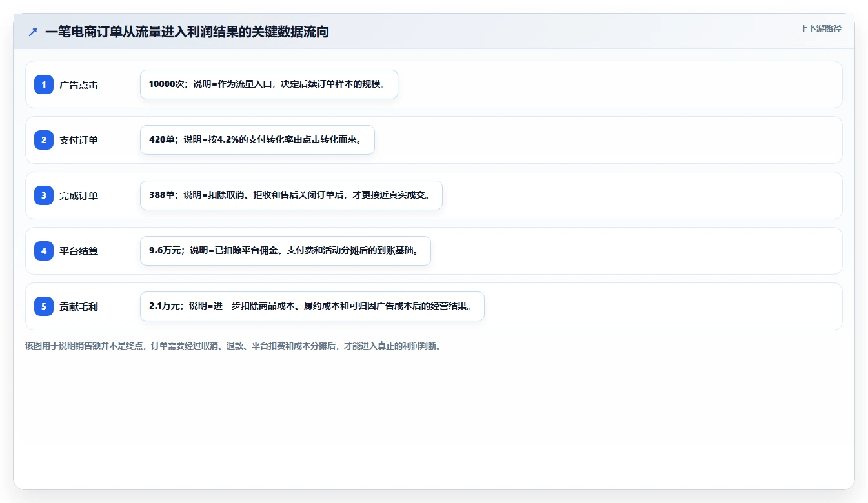Screen dimensions: 868x503
Task: Click the 2.1万元 description box
Action: (312, 306)
